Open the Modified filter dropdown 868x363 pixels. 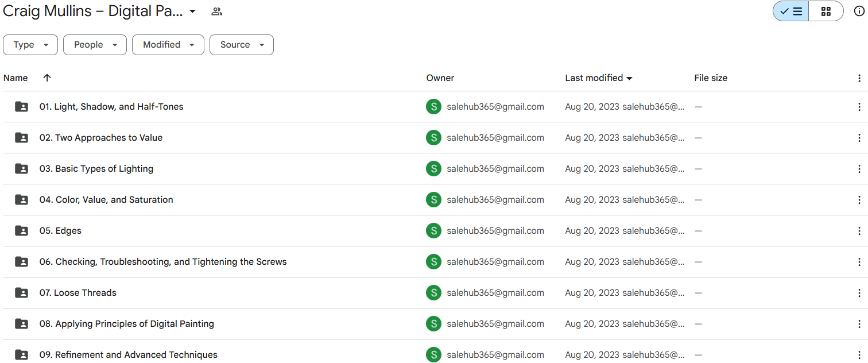pos(168,45)
